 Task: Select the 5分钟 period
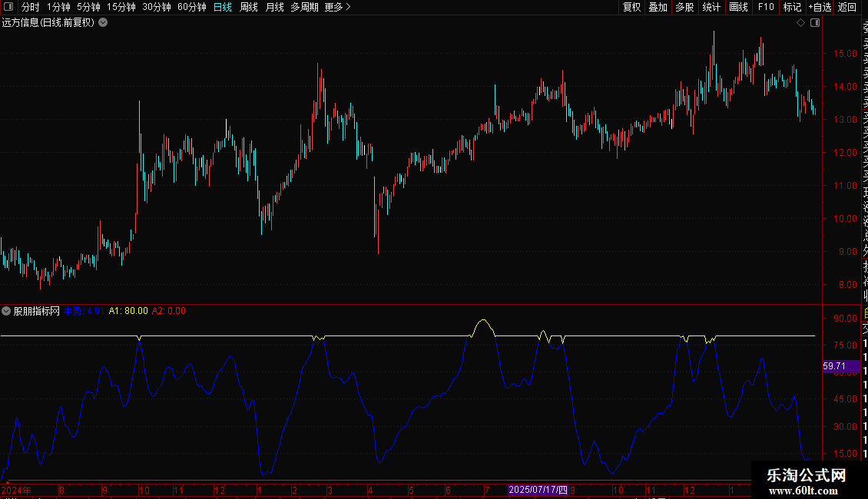coord(88,7)
